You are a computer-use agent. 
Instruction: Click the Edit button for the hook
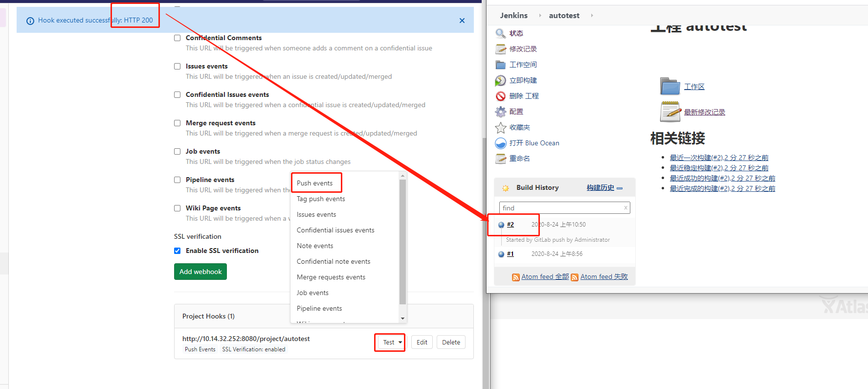tap(422, 343)
